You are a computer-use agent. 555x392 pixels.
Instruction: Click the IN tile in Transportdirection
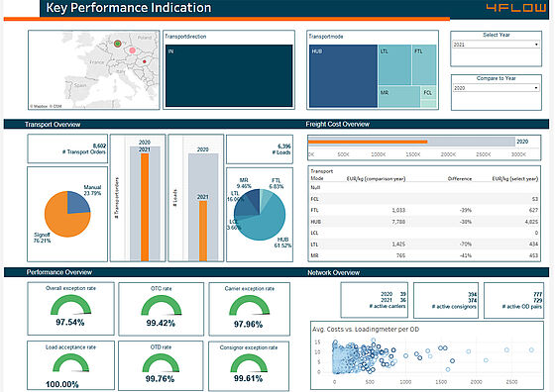[x=229, y=75]
